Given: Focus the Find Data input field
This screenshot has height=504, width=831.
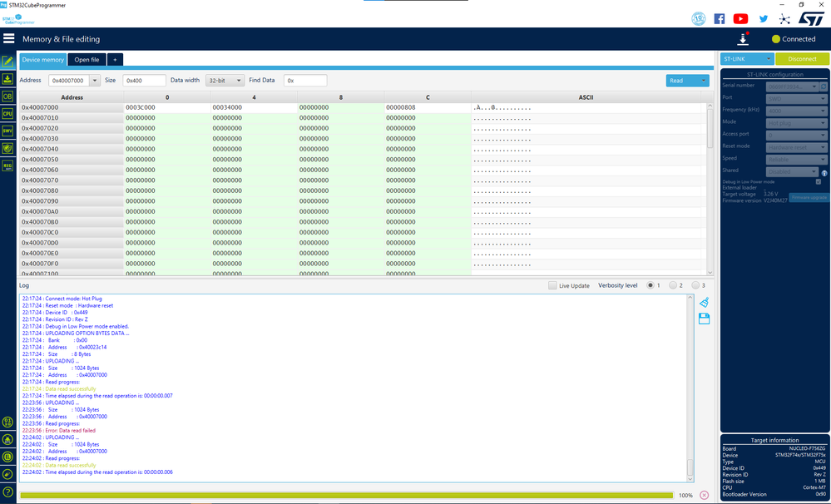Looking at the screenshot, I should click(305, 81).
